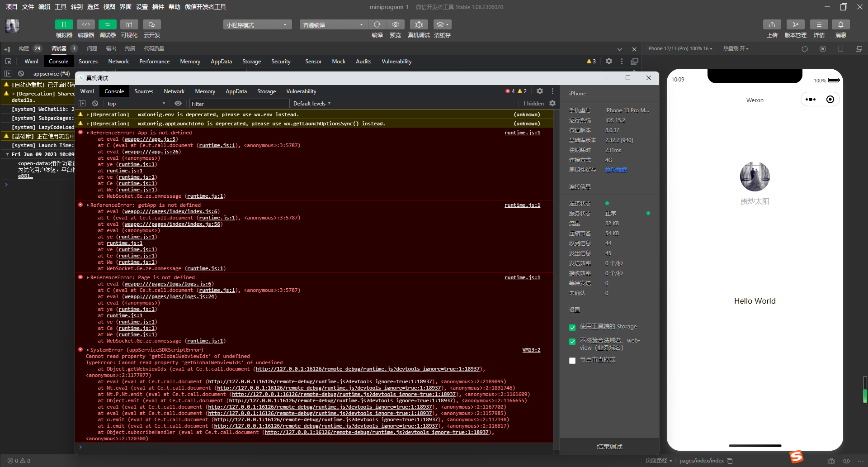
Task: Switch to the 问题 tab
Action: pos(92,48)
